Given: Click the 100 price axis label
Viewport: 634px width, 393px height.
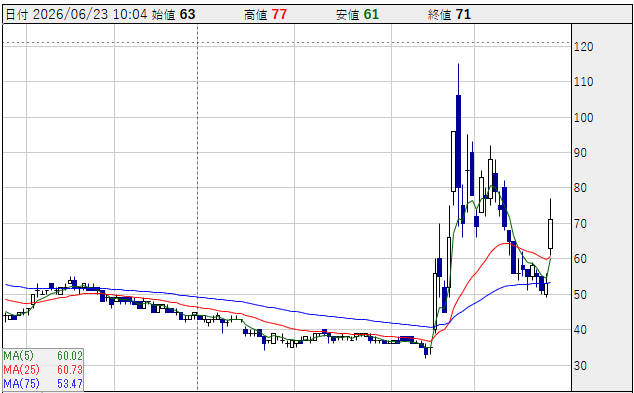Looking at the screenshot, I should [583, 118].
